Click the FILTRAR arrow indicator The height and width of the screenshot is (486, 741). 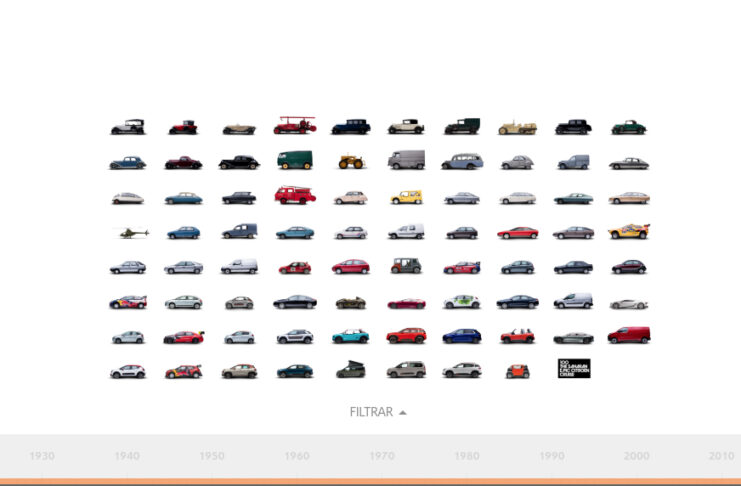pyautogui.click(x=403, y=412)
